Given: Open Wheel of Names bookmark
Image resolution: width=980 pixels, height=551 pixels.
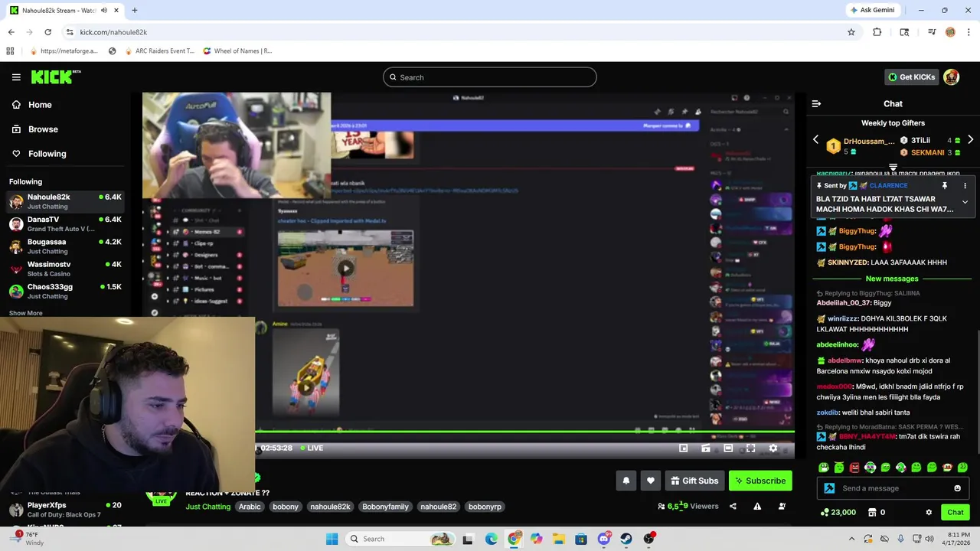Looking at the screenshot, I should [237, 51].
